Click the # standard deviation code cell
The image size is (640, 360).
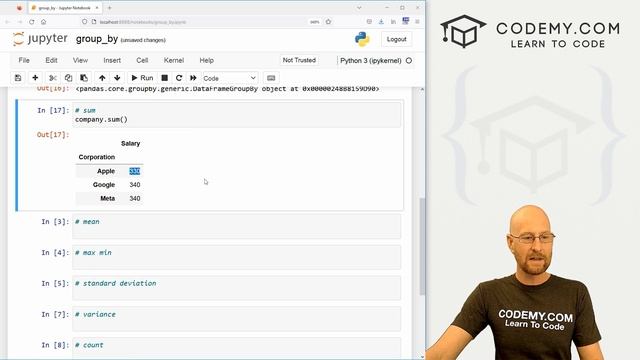coord(237,288)
